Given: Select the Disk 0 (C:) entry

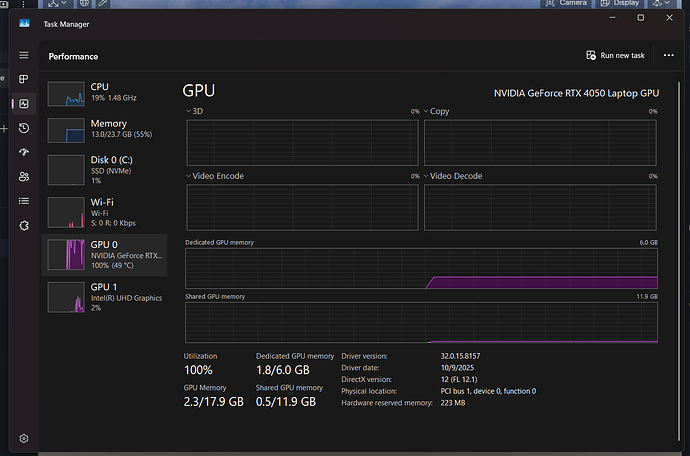Looking at the screenshot, I should pos(105,168).
